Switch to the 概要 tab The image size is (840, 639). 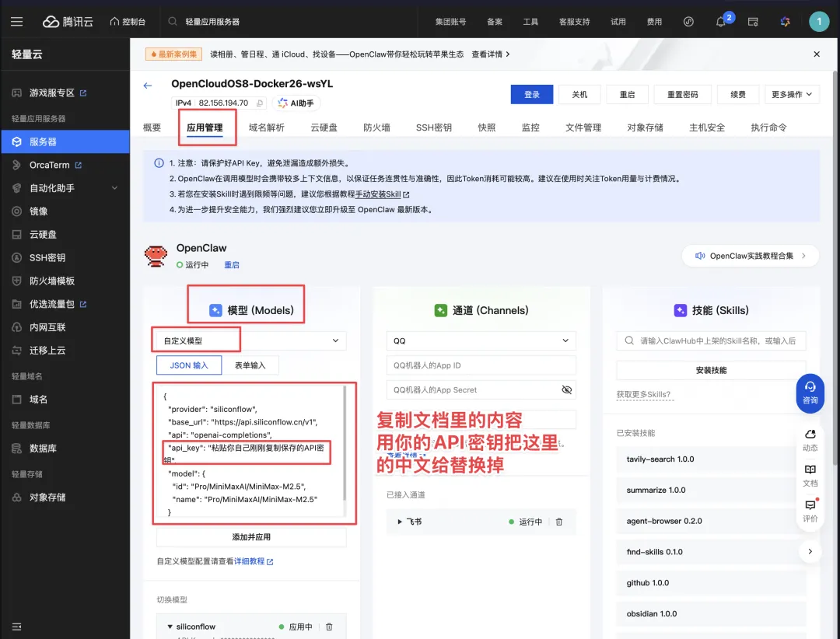click(152, 127)
